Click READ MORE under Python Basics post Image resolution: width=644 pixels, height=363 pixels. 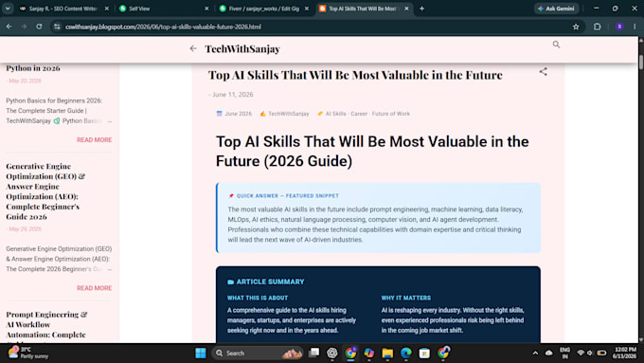click(x=94, y=139)
